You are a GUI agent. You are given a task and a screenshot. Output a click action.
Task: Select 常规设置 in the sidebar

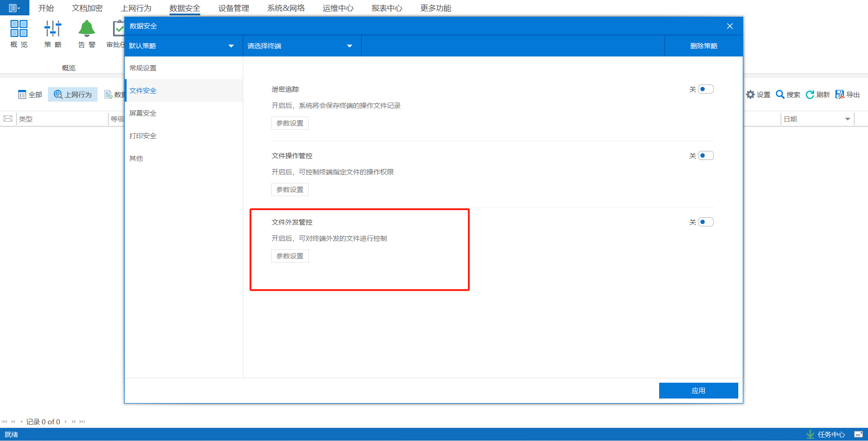(x=184, y=68)
